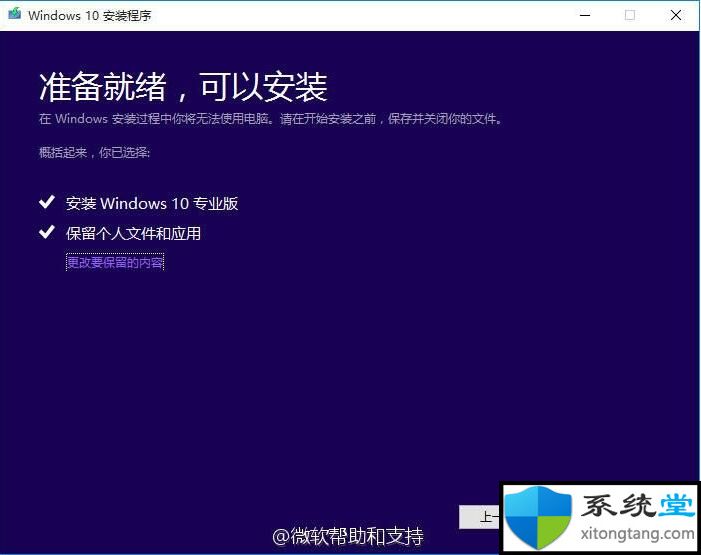Click the disabled maximize button in title bar
Screen dimensions: 701x555
(x=630, y=15)
